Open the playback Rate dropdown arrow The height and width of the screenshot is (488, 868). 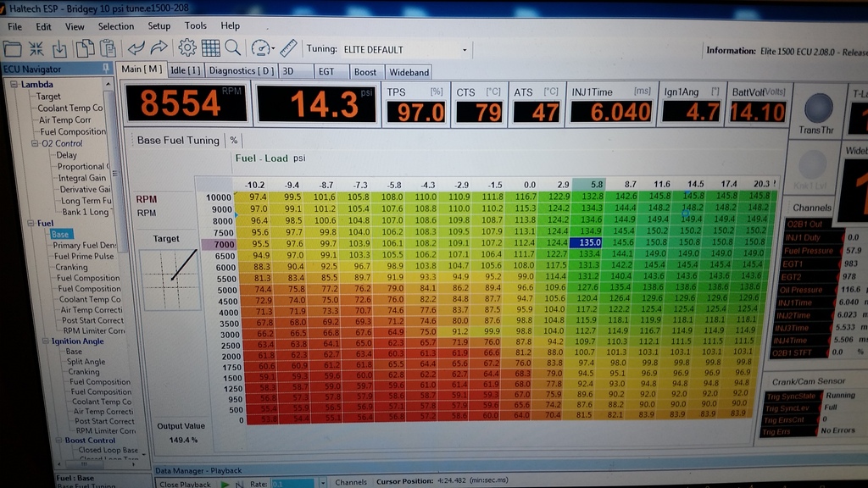[x=323, y=484]
